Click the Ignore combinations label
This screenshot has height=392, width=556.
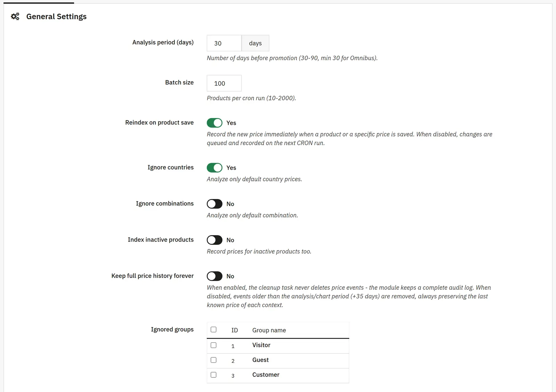pos(165,203)
